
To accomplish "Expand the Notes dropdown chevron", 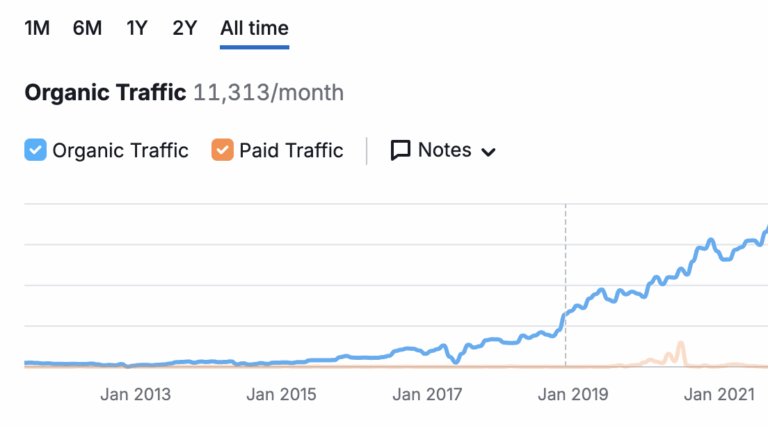I will coord(489,152).
